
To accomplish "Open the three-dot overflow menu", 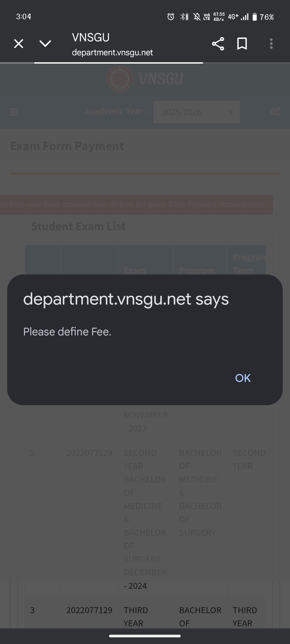I will pyautogui.click(x=271, y=44).
